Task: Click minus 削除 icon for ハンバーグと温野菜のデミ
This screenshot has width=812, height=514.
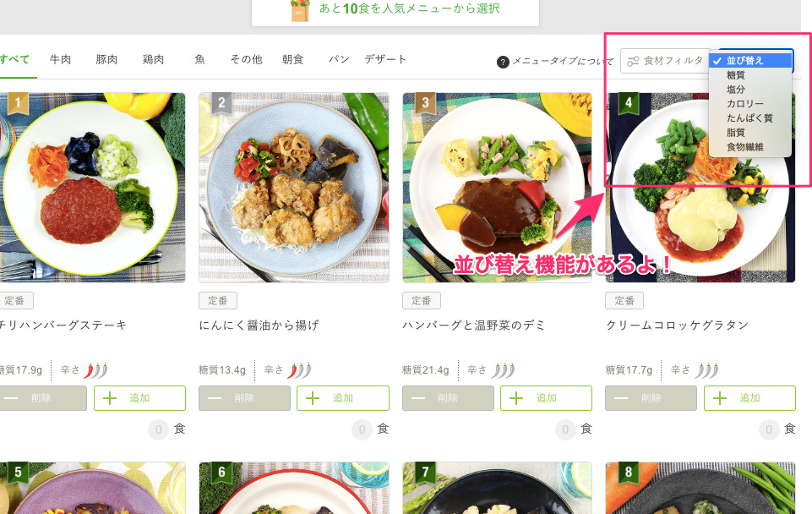Action: pyautogui.click(x=418, y=398)
